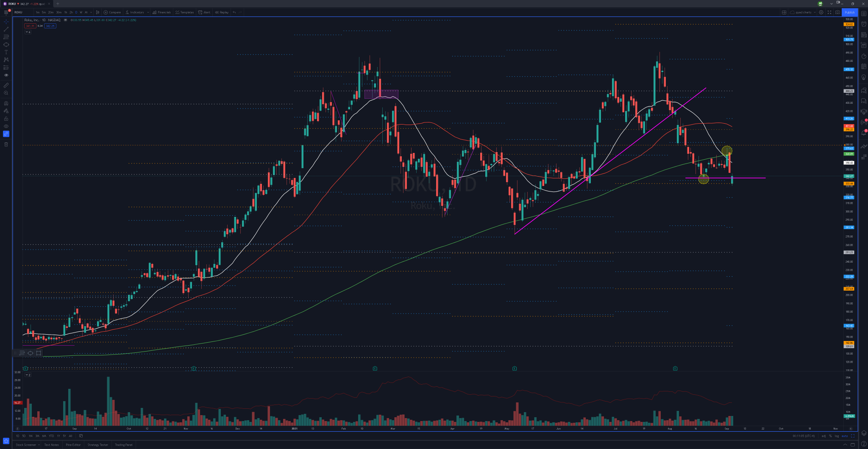Take a chart snapshot with camera icon
Viewport: 868px width, 449px height.
tap(837, 12)
